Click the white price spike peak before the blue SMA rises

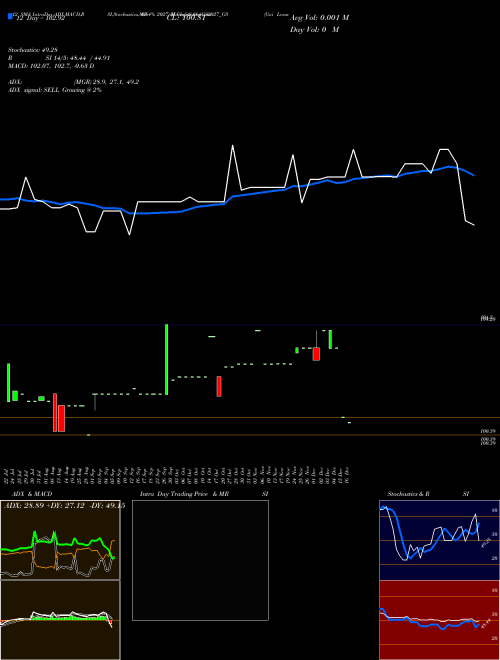click(x=232, y=146)
